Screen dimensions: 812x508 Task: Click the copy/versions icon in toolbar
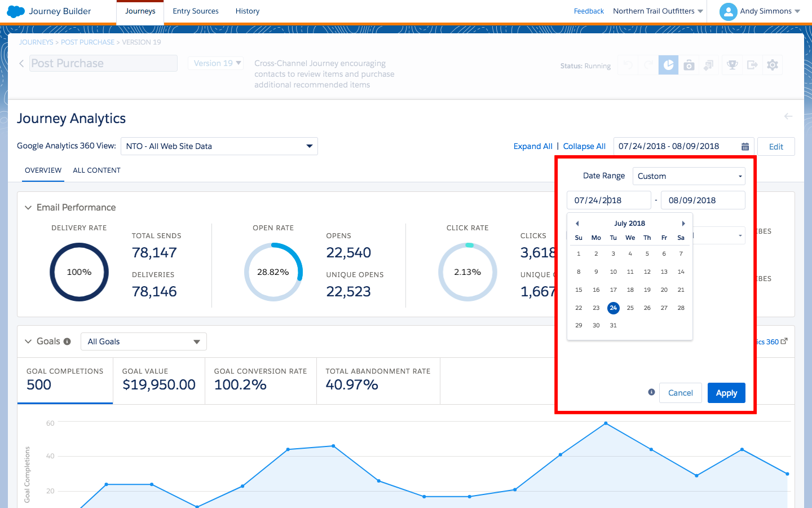pos(709,65)
